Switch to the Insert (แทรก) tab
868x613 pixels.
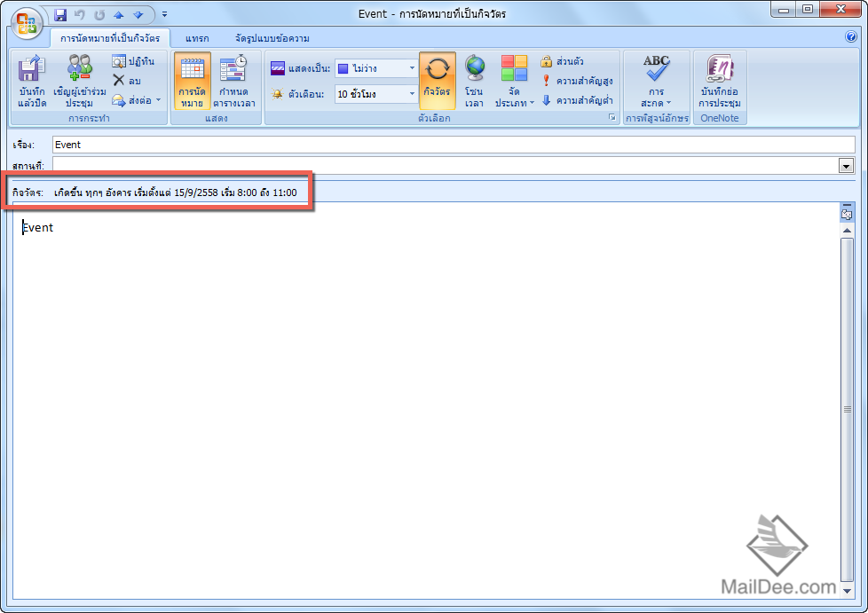point(197,38)
